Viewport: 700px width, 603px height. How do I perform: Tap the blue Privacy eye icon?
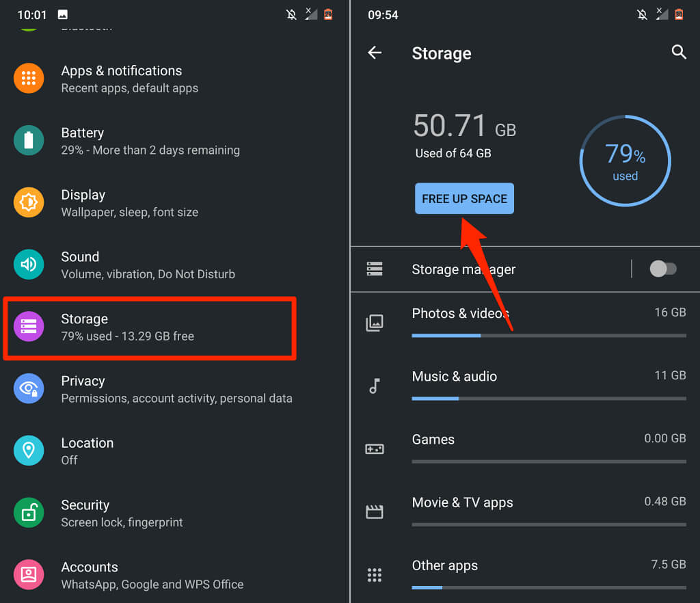(29, 389)
